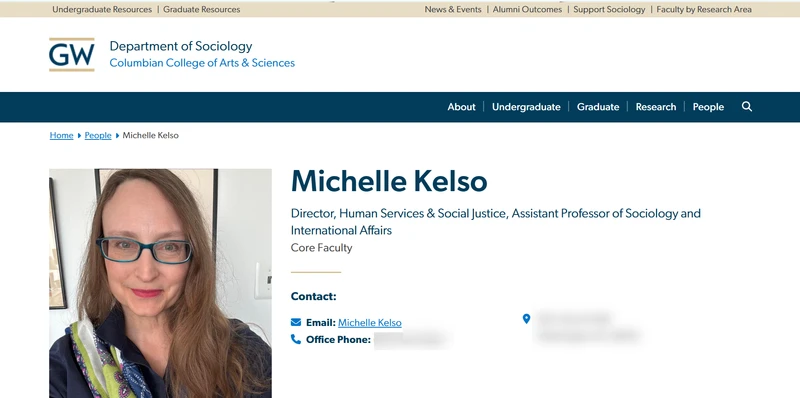Click Department of Sociology title
800x398 pixels.
[x=181, y=46]
